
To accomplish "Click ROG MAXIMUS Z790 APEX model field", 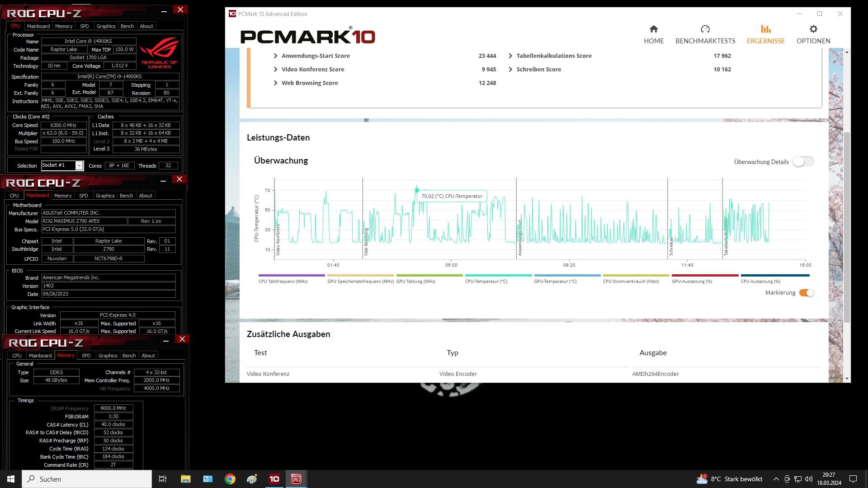I will point(84,221).
